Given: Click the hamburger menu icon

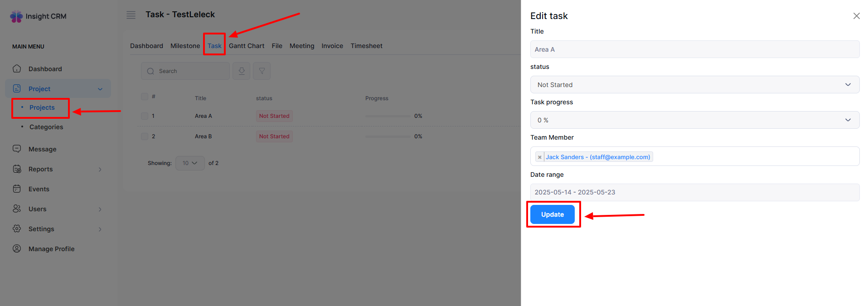Looking at the screenshot, I should pyautogui.click(x=131, y=15).
